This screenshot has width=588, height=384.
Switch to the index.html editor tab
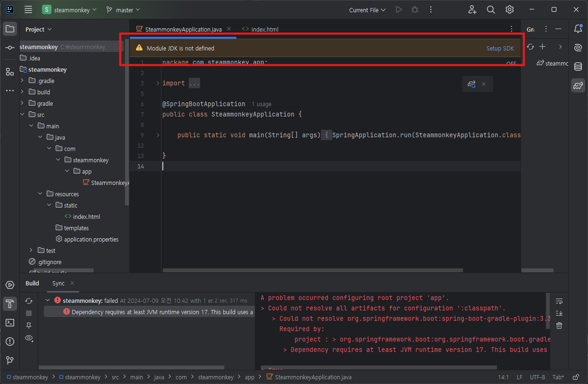260,29
